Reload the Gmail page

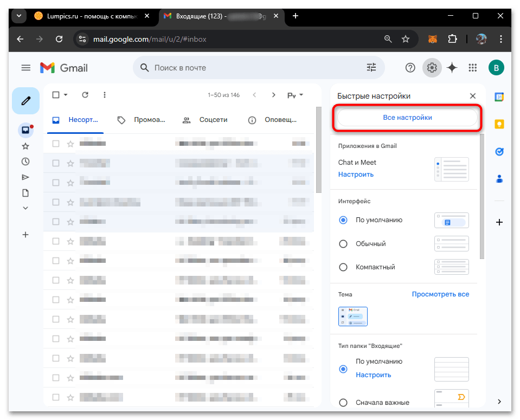pyautogui.click(x=59, y=39)
